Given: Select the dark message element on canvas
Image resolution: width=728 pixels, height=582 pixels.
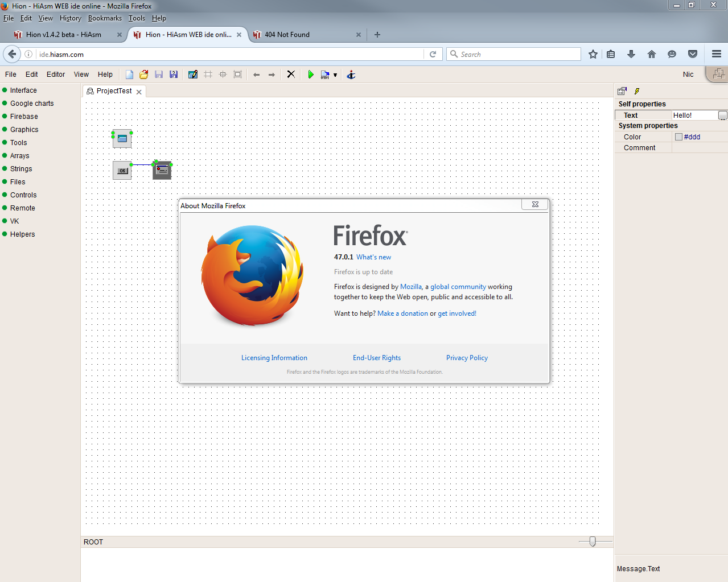Looking at the screenshot, I should point(162,170).
